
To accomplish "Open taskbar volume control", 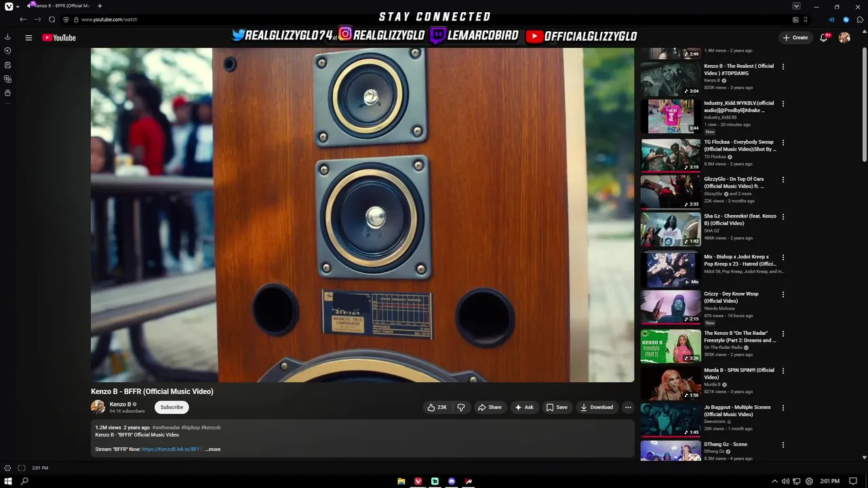I will [785, 481].
